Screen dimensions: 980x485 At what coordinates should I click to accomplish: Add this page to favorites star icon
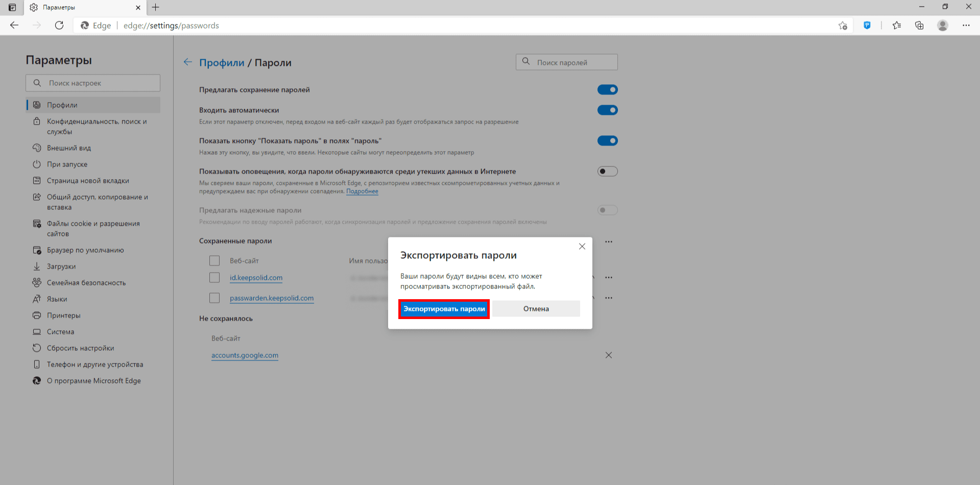pyautogui.click(x=843, y=26)
